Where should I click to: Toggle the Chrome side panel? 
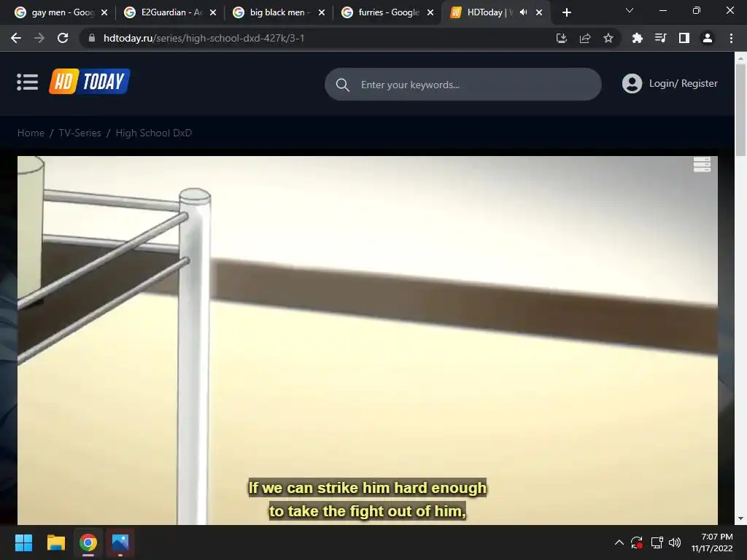[684, 38]
